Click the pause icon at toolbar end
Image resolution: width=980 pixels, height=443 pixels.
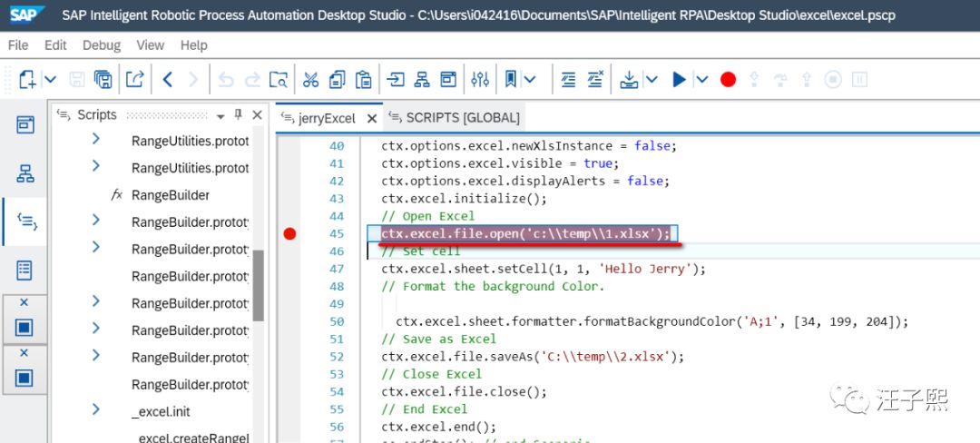coord(860,79)
